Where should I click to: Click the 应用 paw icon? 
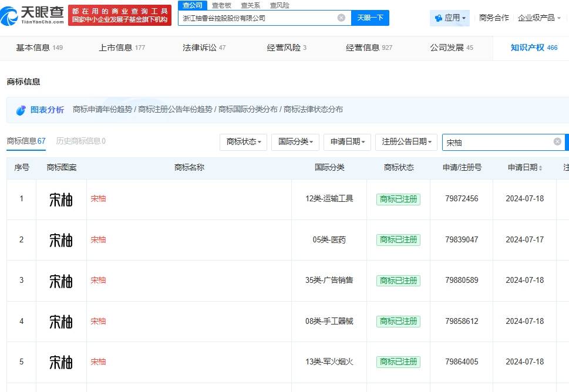coord(438,18)
